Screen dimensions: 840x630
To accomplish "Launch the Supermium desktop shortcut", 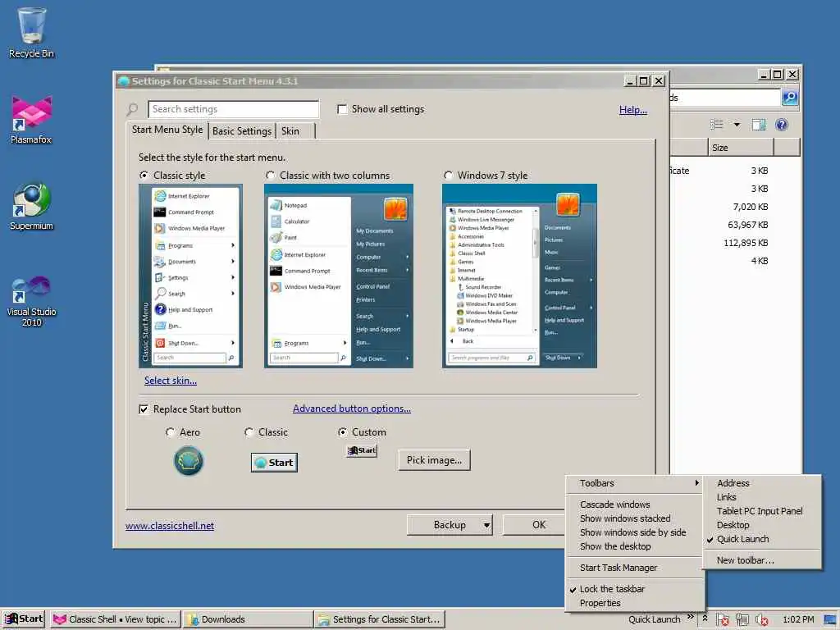I will [32, 206].
